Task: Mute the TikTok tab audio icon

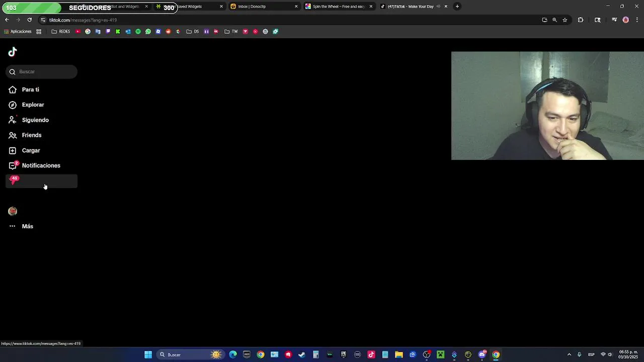Action: point(438,7)
